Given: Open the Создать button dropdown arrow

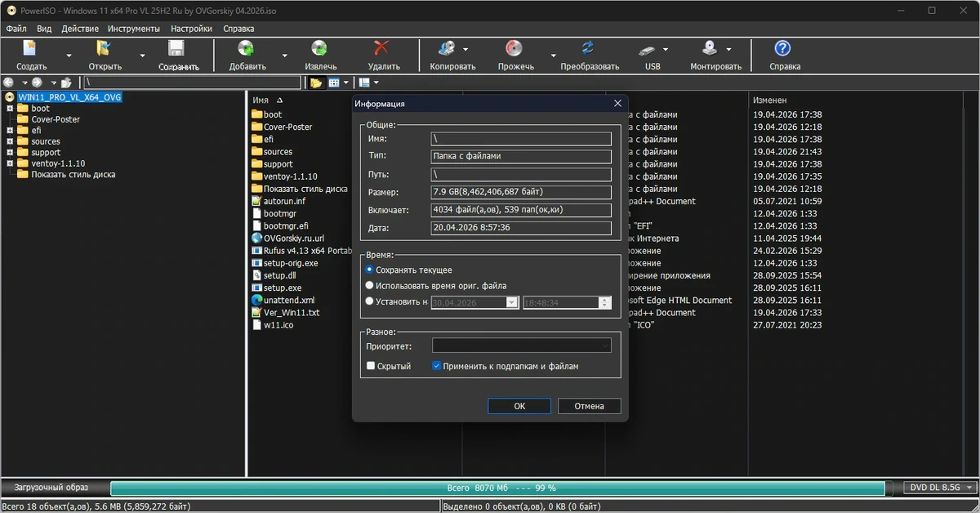Looking at the screenshot, I should tap(69, 56).
